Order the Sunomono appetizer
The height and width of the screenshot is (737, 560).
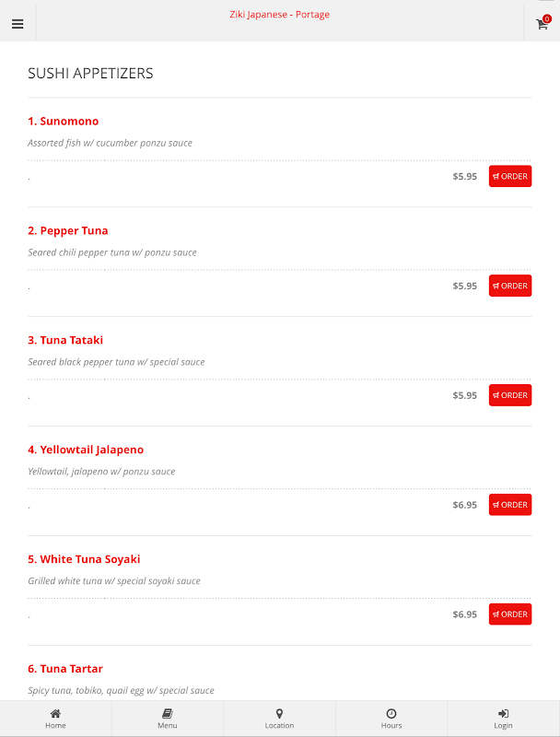(x=510, y=176)
